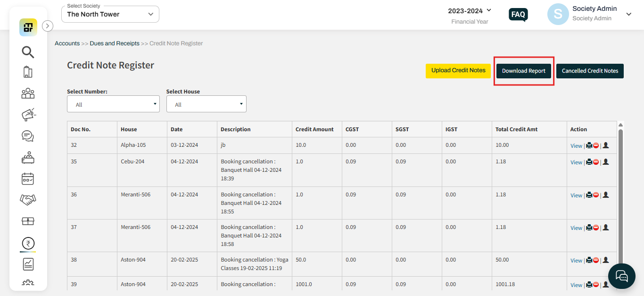Open the Select Society dropdown

click(110, 14)
